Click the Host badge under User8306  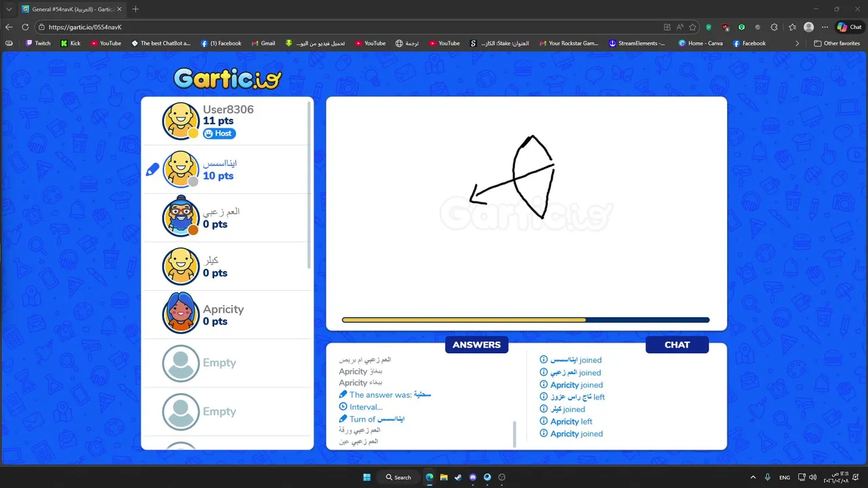click(219, 134)
